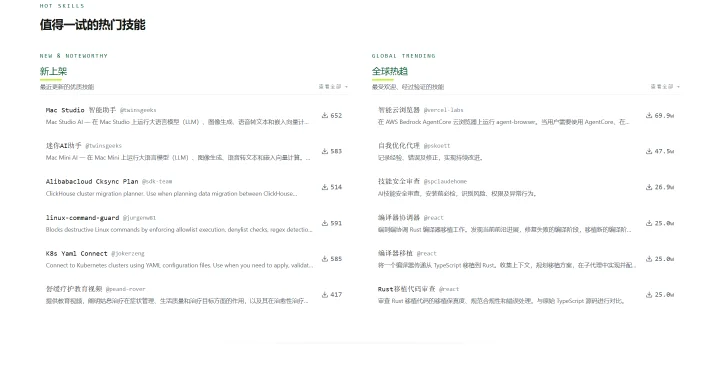Open the 编译器移植 skill
Viewport: 720px width, 374px height.
point(395,253)
